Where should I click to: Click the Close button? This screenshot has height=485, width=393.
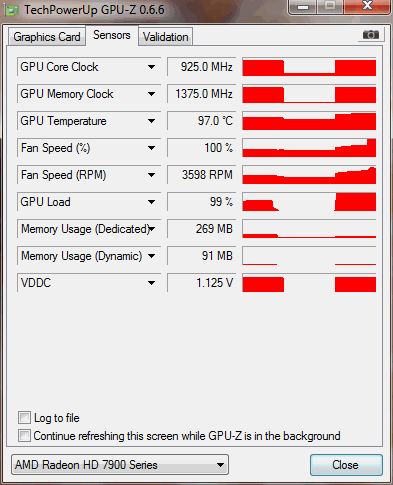346,465
